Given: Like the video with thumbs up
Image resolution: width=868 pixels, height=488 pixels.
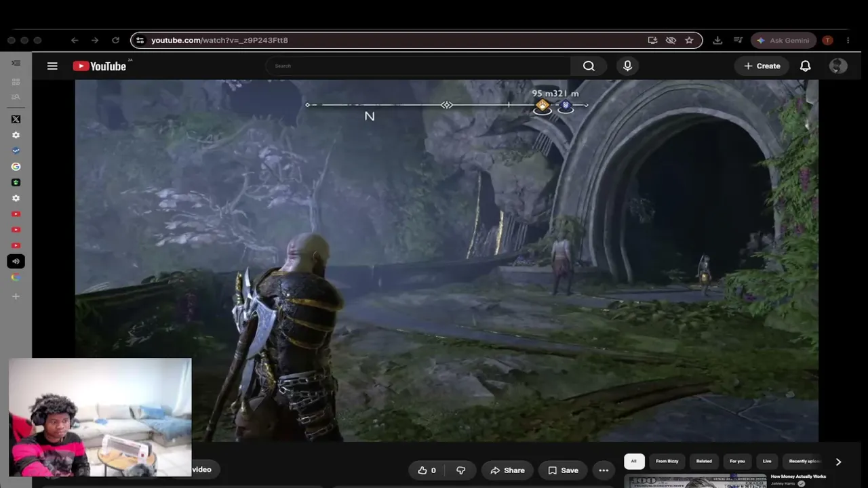Looking at the screenshot, I should click(x=427, y=470).
